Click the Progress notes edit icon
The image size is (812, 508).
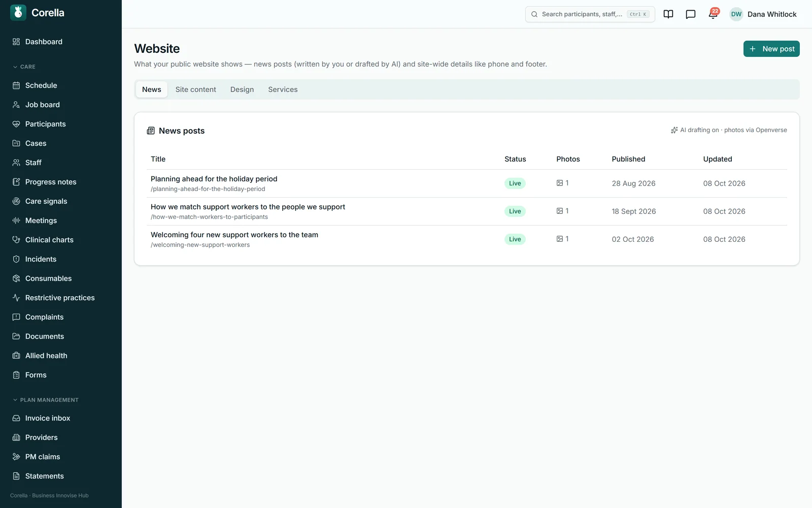pyautogui.click(x=16, y=182)
